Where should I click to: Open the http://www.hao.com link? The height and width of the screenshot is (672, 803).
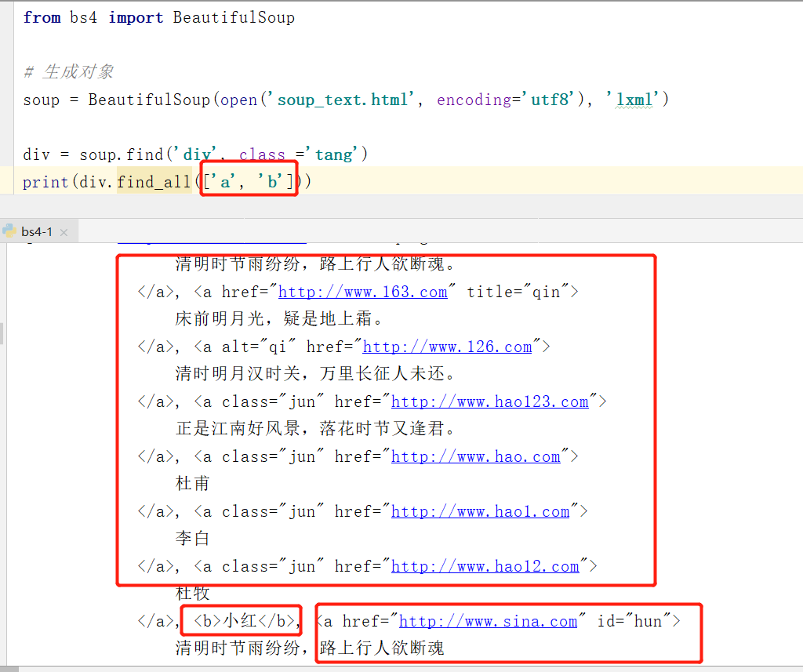coord(476,456)
